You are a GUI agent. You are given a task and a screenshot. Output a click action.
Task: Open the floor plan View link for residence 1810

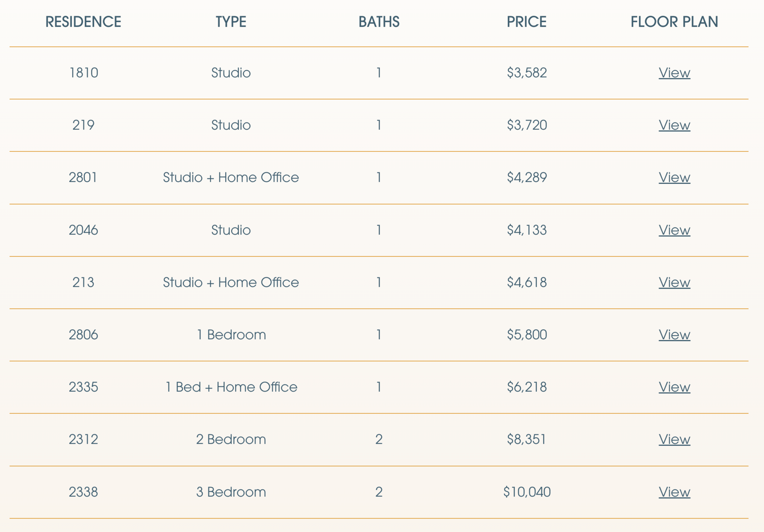pos(674,73)
